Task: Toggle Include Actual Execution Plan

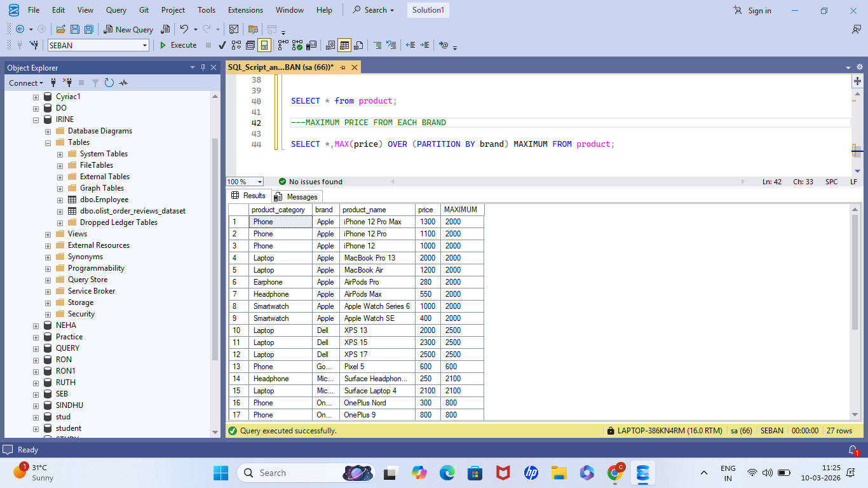Action: pos(283,45)
